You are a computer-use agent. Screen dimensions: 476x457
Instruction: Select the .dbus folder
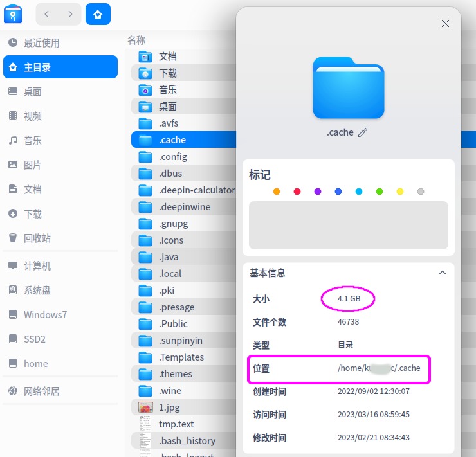pyautogui.click(x=184, y=174)
